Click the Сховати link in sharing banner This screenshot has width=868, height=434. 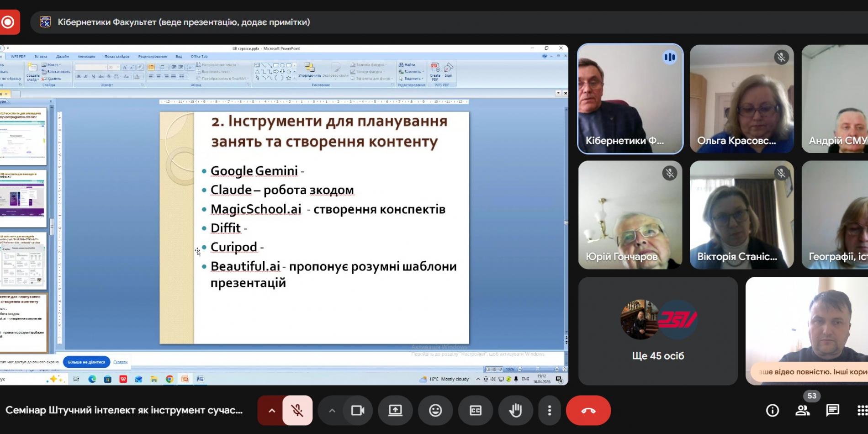coord(120,361)
